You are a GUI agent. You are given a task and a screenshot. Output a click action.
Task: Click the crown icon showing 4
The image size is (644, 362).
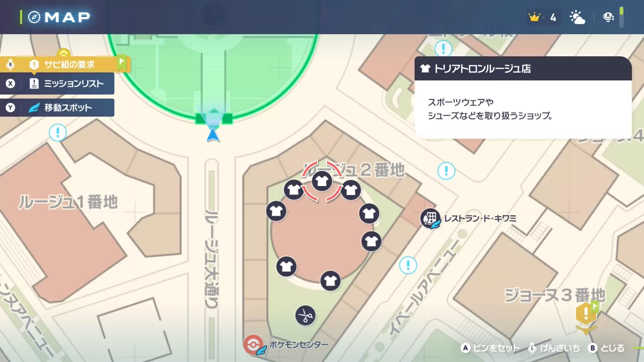pos(534,17)
